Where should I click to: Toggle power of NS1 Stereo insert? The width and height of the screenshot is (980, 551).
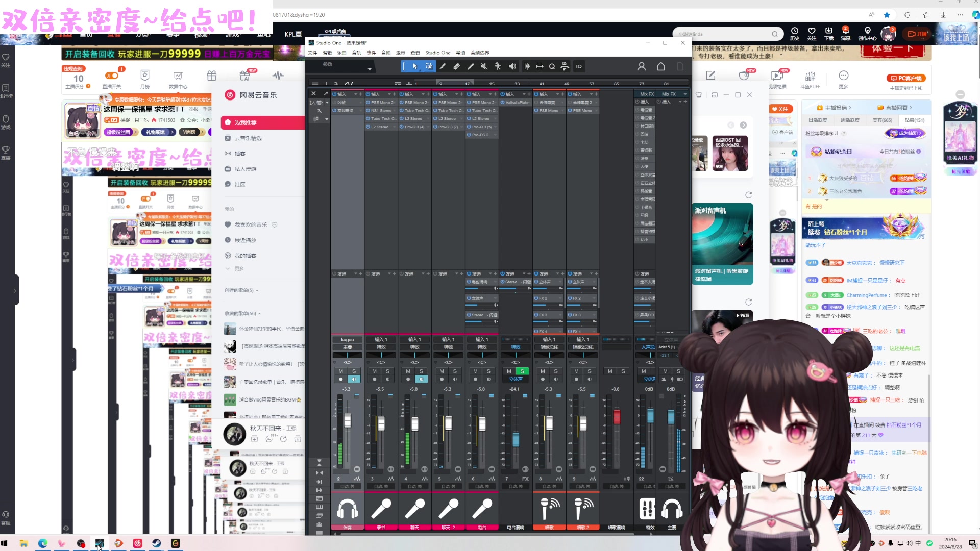[368, 110]
